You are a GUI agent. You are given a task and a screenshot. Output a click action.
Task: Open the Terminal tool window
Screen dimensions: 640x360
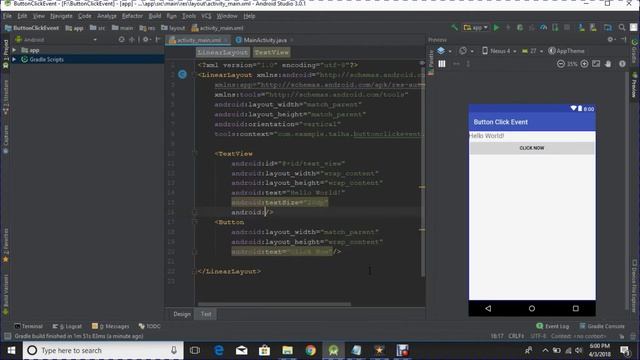[x=29, y=326]
